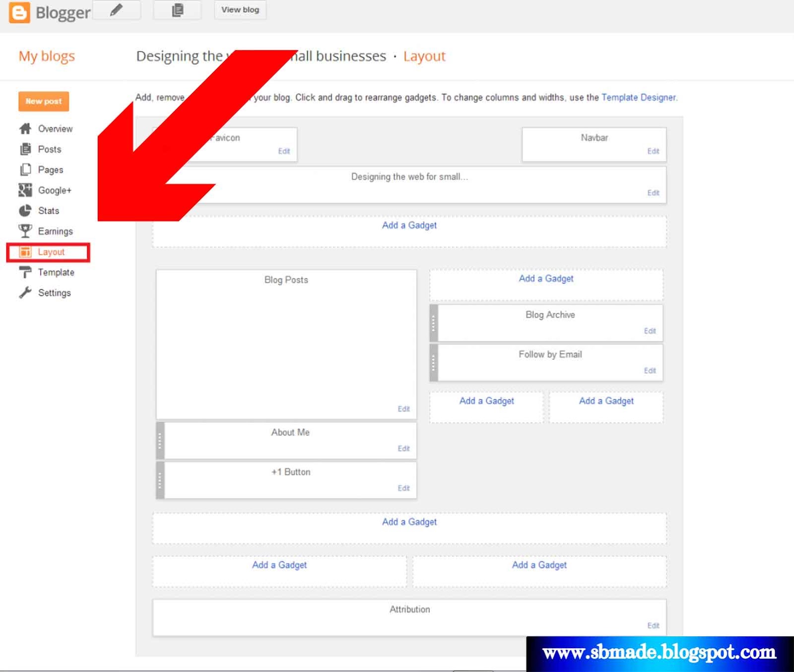This screenshot has height=672, width=794.
Task: Click the Overview home icon in sidebar
Action: (25, 129)
